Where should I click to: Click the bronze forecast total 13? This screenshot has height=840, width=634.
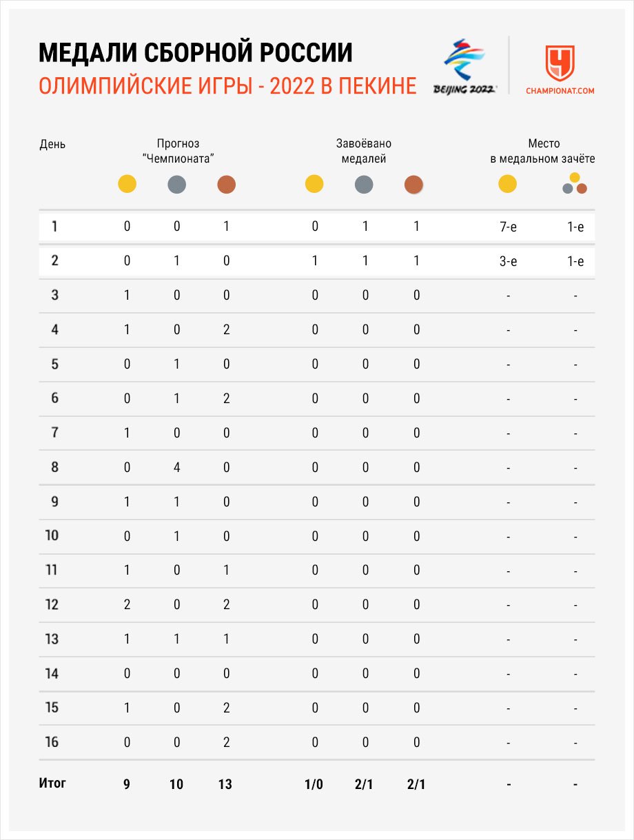pyautogui.click(x=225, y=783)
